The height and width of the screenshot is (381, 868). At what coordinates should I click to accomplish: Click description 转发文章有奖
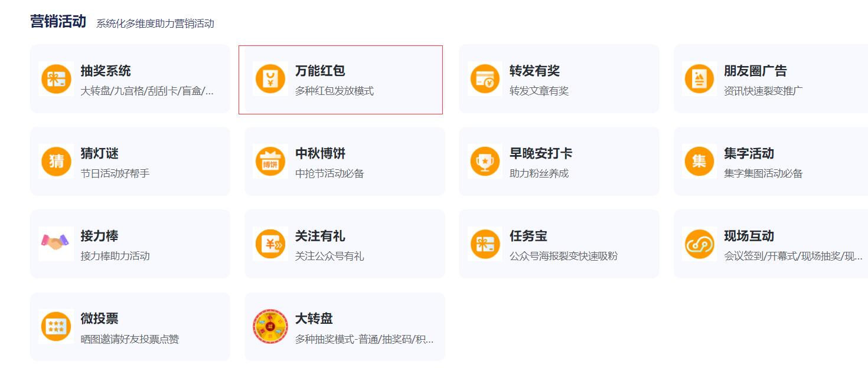coord(539,91)
